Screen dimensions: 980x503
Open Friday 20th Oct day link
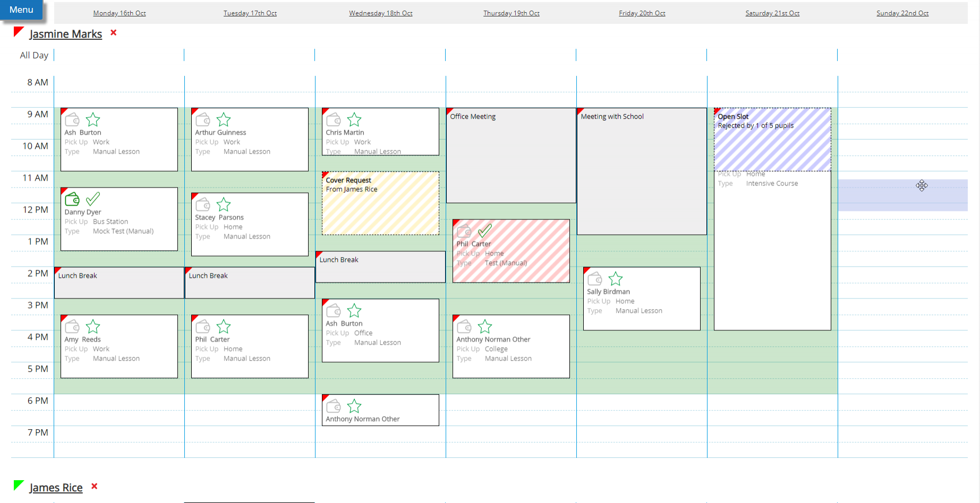pos(642,13)
